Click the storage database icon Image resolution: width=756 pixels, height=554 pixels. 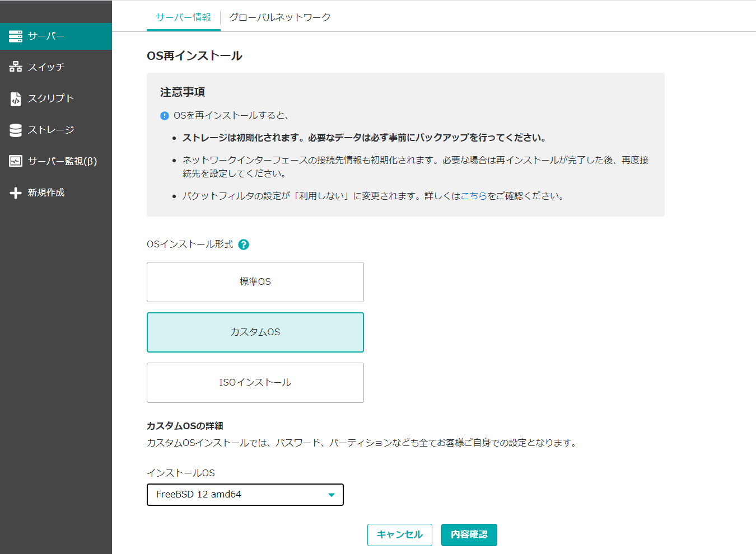(16, 130)
